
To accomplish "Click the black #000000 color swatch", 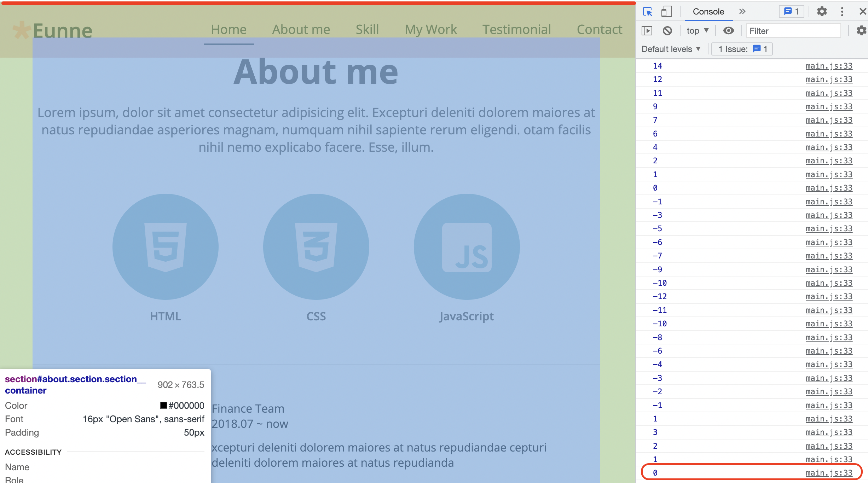I will coord(163,405).
